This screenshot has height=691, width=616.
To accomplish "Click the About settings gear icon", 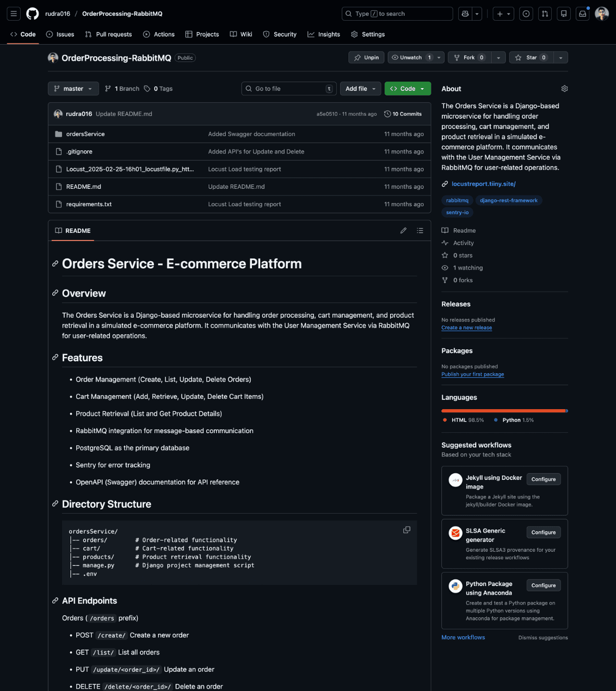I will (x=564, y=89).
